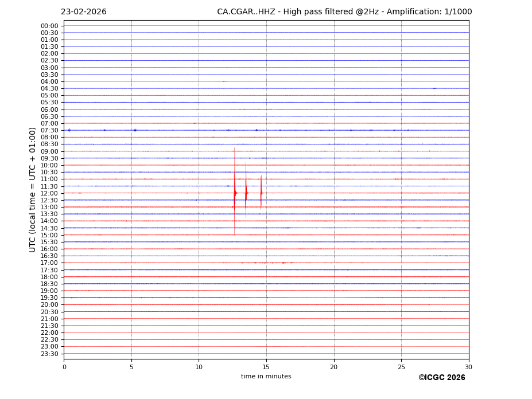
Task: Click the 17:00 time label
Action: [49, 263]
